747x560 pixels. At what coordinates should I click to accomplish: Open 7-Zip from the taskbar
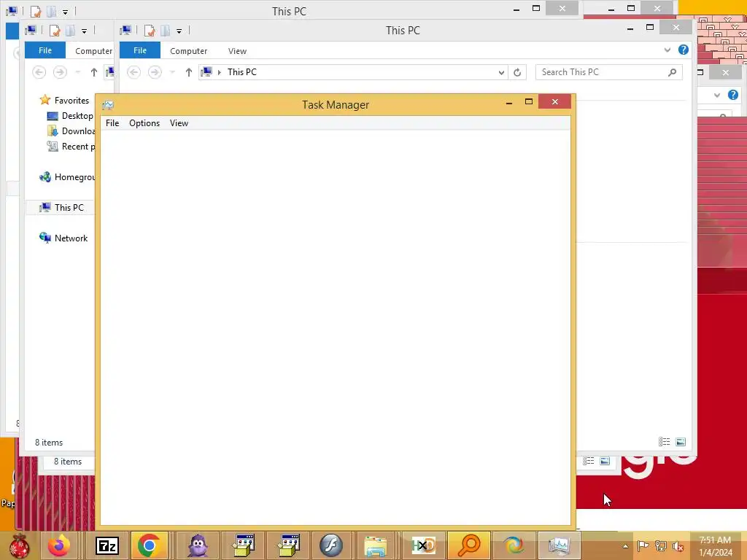(x=107, y=545)
